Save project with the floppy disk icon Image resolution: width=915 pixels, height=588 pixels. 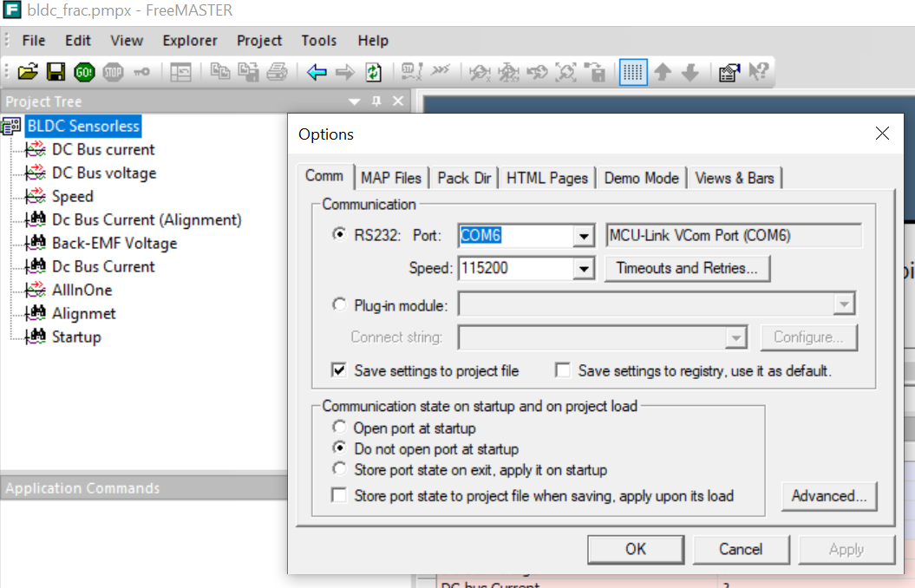(x=56, y=72)
